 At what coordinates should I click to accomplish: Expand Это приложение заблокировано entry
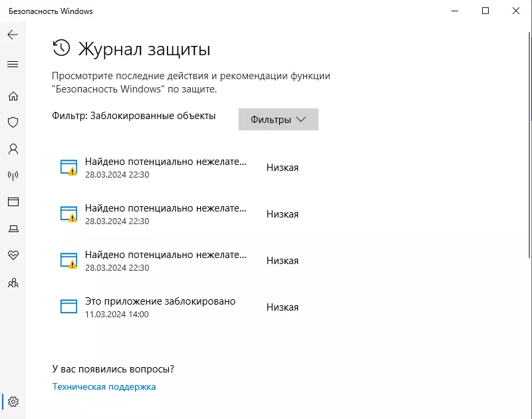click(180, 307)
